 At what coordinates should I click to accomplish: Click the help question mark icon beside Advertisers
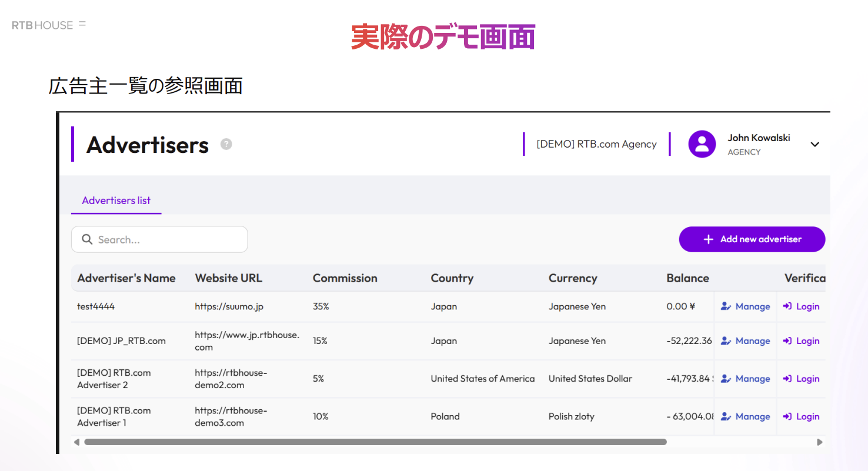click(226, 144)
